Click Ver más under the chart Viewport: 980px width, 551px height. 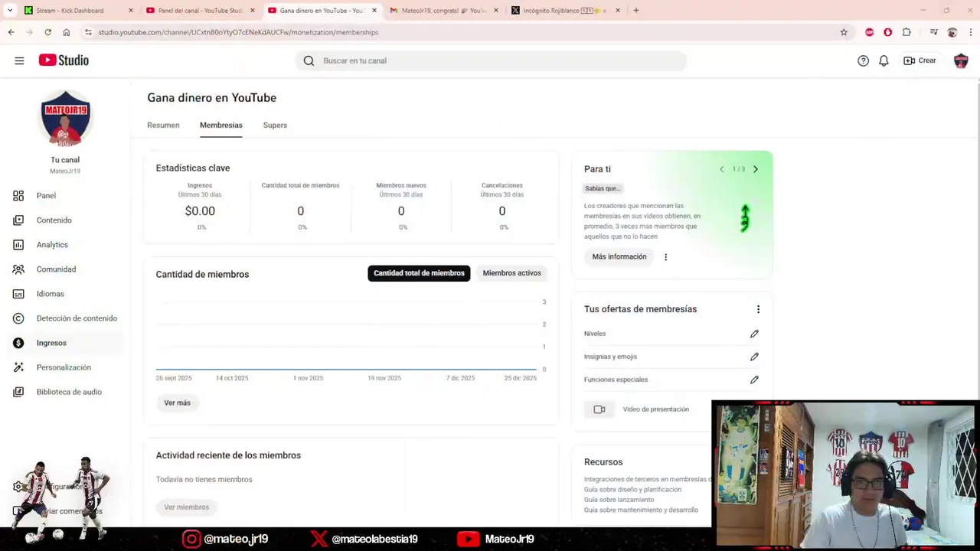pyautogui.click(x=177, y=403)
